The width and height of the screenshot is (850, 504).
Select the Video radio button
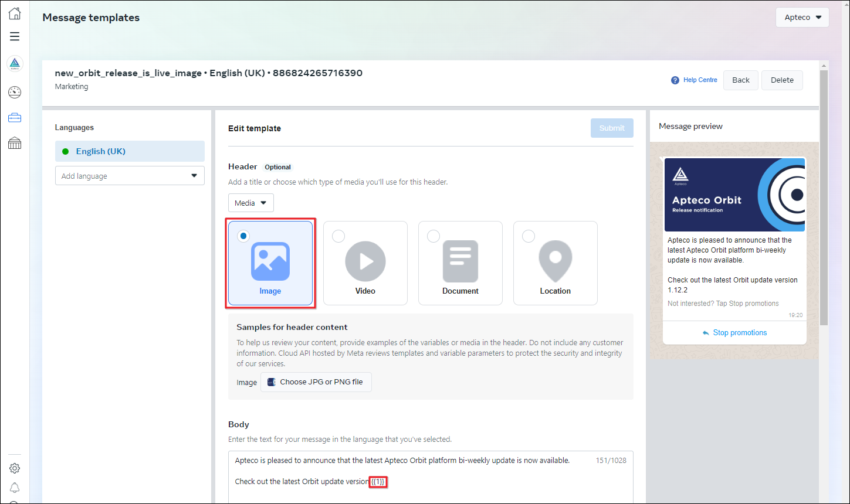click(338, 236)
